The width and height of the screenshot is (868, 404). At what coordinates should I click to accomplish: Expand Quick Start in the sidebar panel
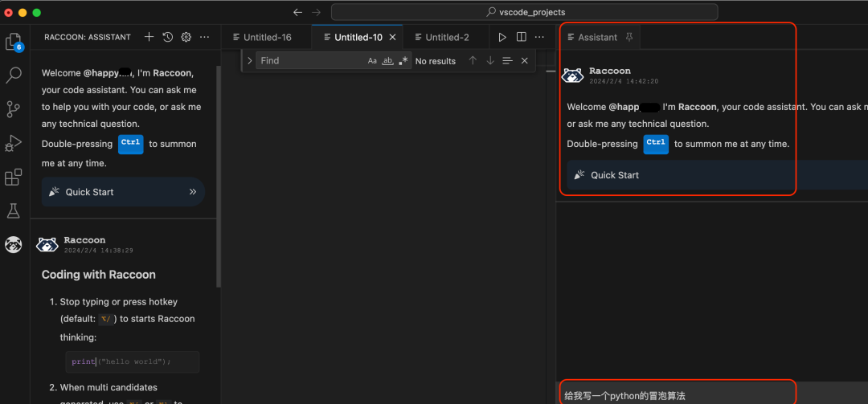[124, 192]
